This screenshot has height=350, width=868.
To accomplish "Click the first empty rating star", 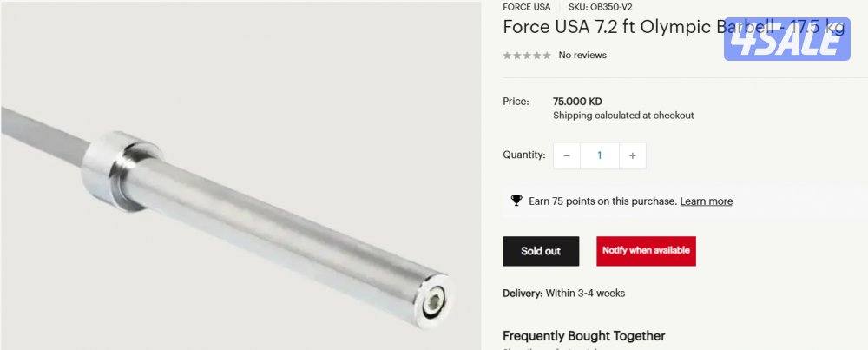I will pyautogui.click(x=507, y=56).
